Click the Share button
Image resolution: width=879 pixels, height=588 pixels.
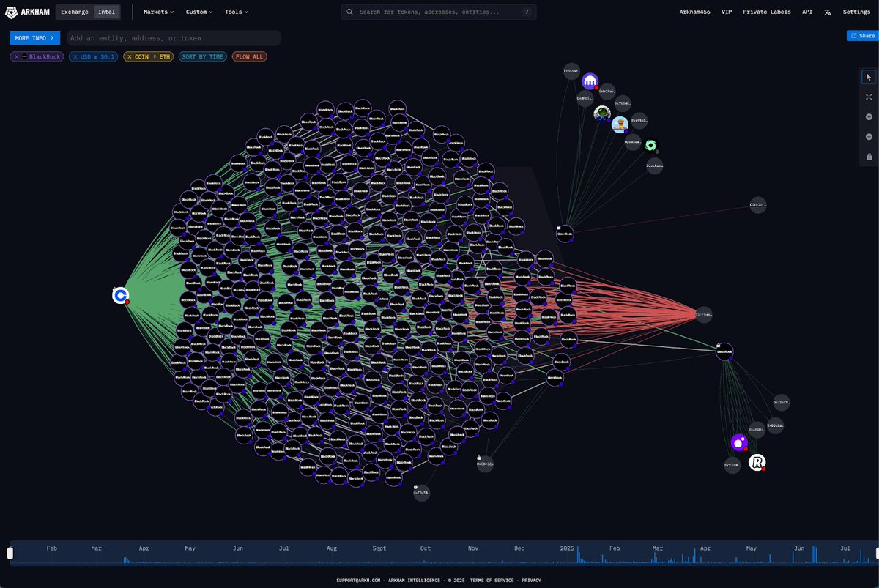click(863, 35)
